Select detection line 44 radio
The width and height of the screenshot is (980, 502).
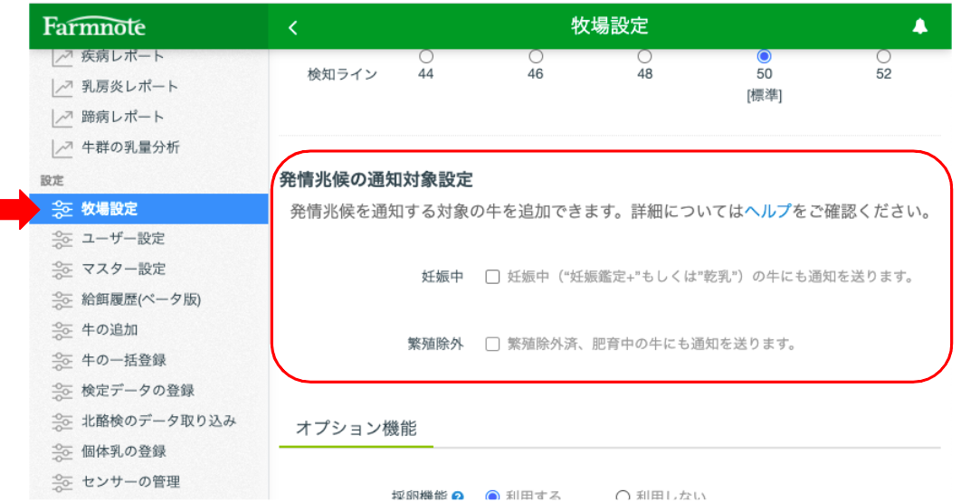click(x=426, y=56)
